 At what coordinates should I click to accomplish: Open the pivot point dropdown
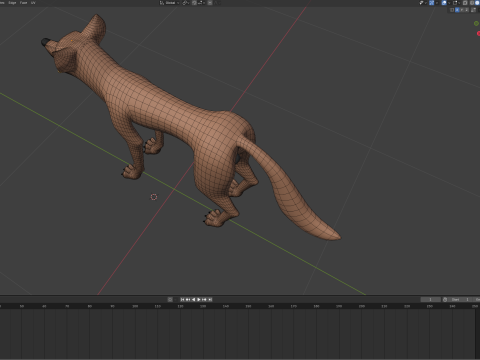186,3
